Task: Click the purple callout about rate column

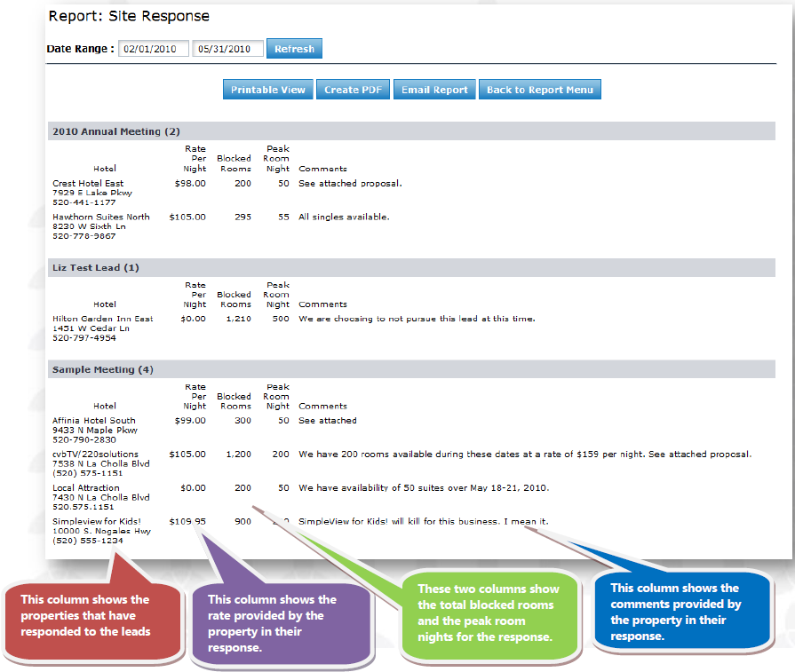Action: point(281,623)
